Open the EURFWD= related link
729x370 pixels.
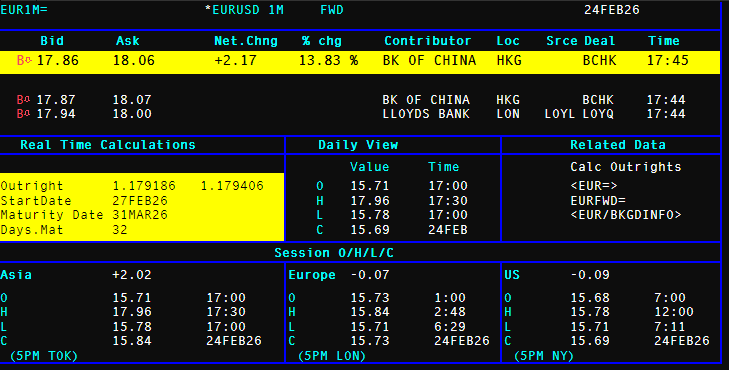pyautogui.click(x=598, y=201)
